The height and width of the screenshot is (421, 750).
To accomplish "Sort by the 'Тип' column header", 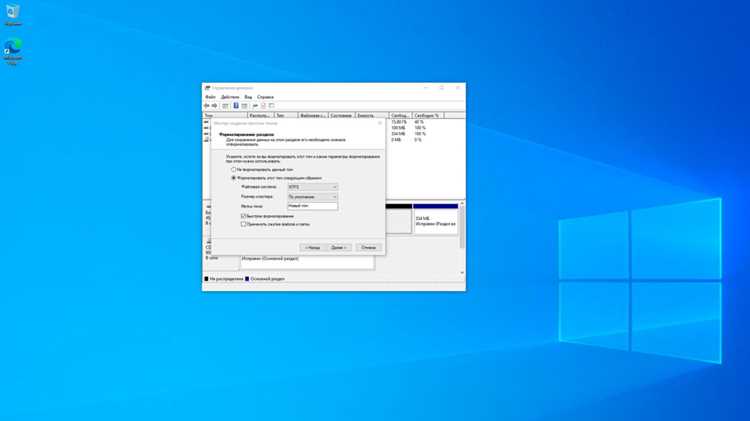I will click(286, 116).
